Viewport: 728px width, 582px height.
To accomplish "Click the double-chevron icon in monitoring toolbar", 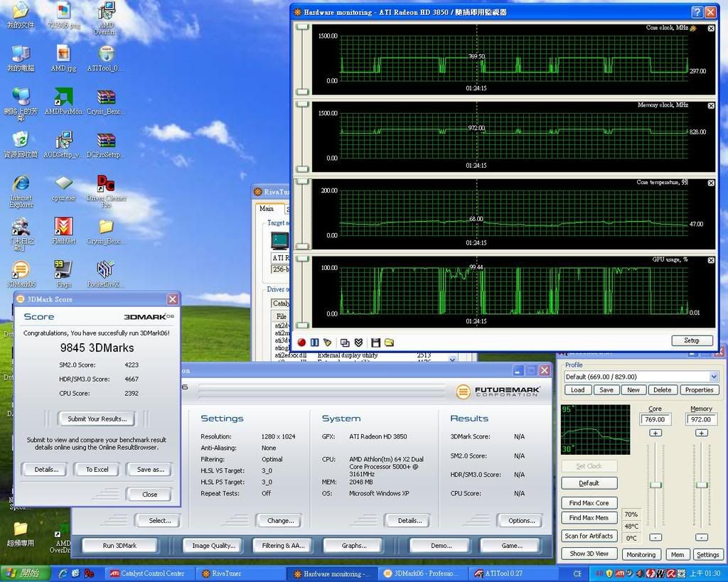I will pos(358,343).
